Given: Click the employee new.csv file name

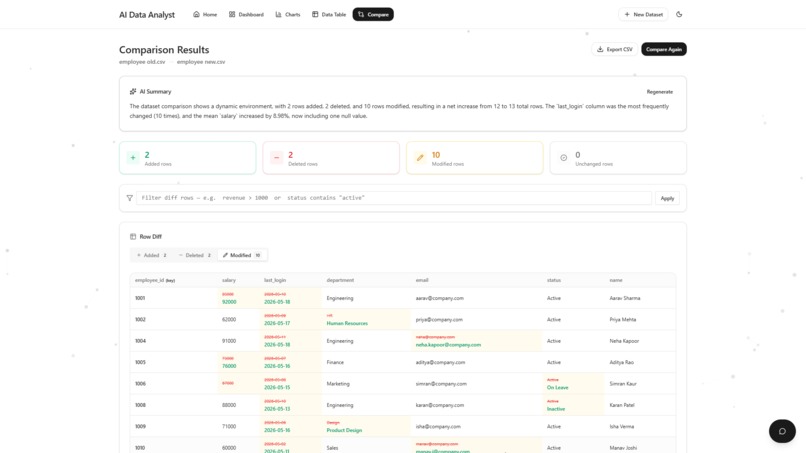Looking at the screenshot, I should click(x=201, y=62).
